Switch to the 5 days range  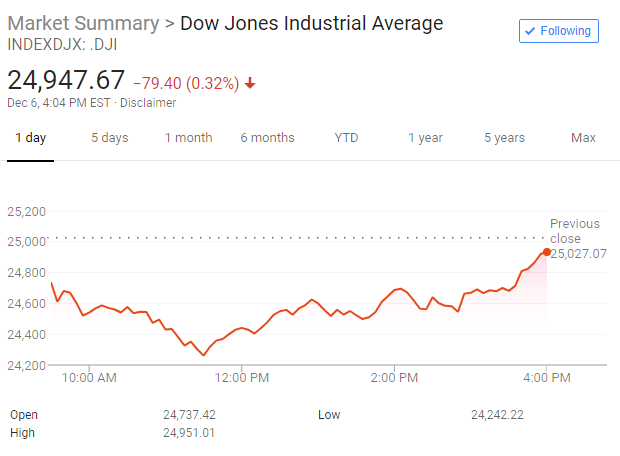[109, 138]
